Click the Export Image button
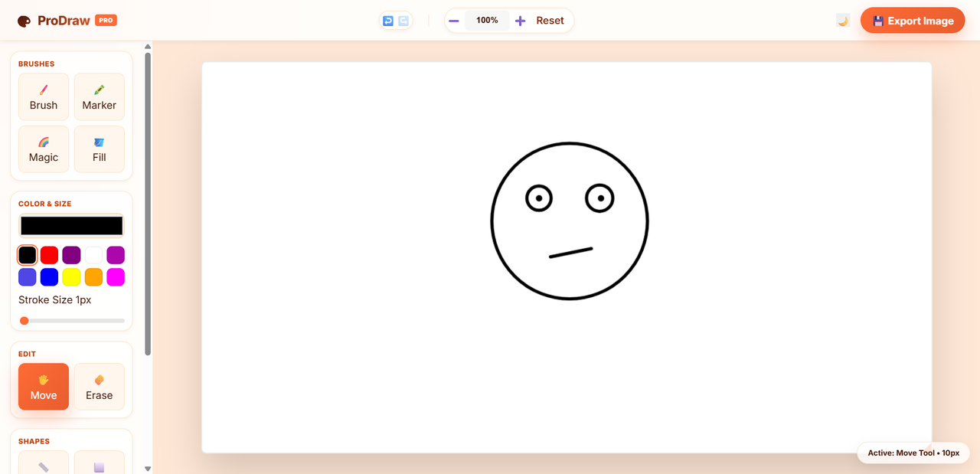This screenshot has width=980, height=474. [x=913, y=21]
